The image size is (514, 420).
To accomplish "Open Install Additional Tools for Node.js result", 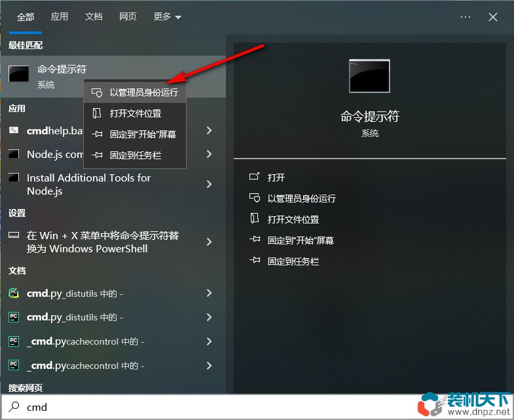I will coord(88,184).
